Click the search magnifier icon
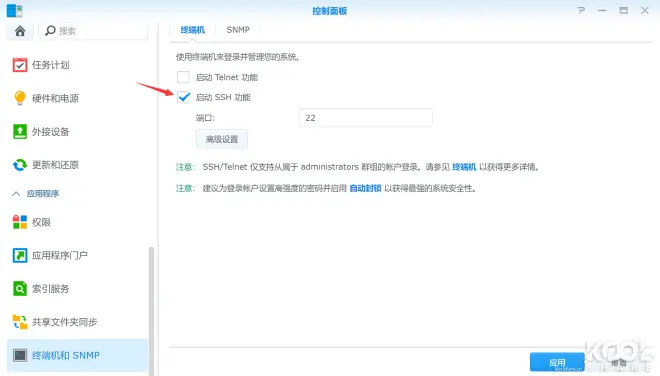Image resolution: width=660 pixels, height=376 pixels. click(50, 30)
